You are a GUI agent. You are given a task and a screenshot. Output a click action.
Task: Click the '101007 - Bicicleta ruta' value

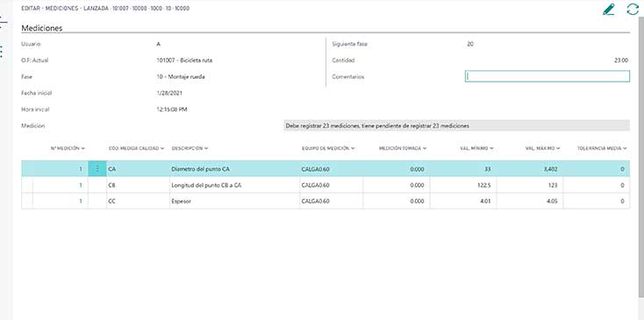[x=184, y=60]
